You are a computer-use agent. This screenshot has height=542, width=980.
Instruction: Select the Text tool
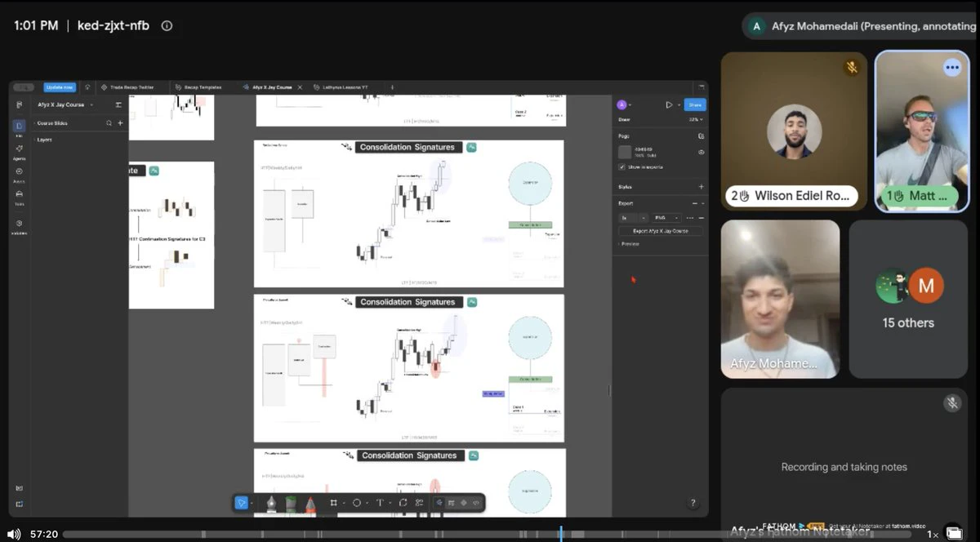(380, 503)
